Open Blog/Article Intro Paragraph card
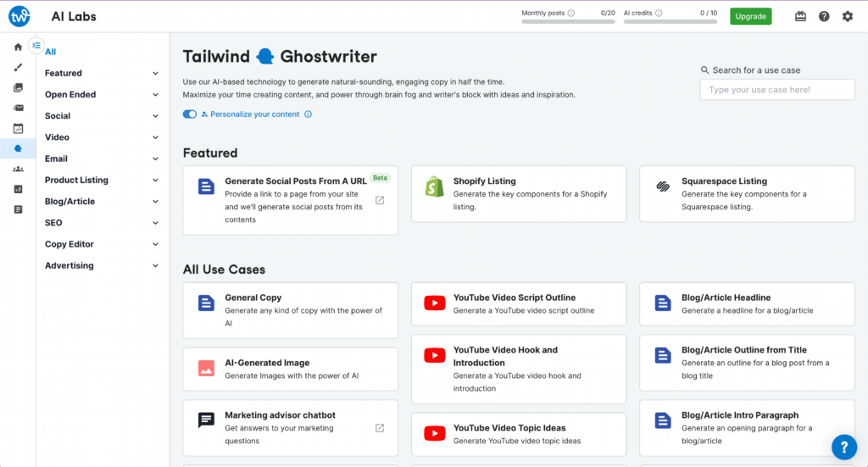Image resolution: width=868 pixels, height=467 pixels. click(x=747, y=428)
